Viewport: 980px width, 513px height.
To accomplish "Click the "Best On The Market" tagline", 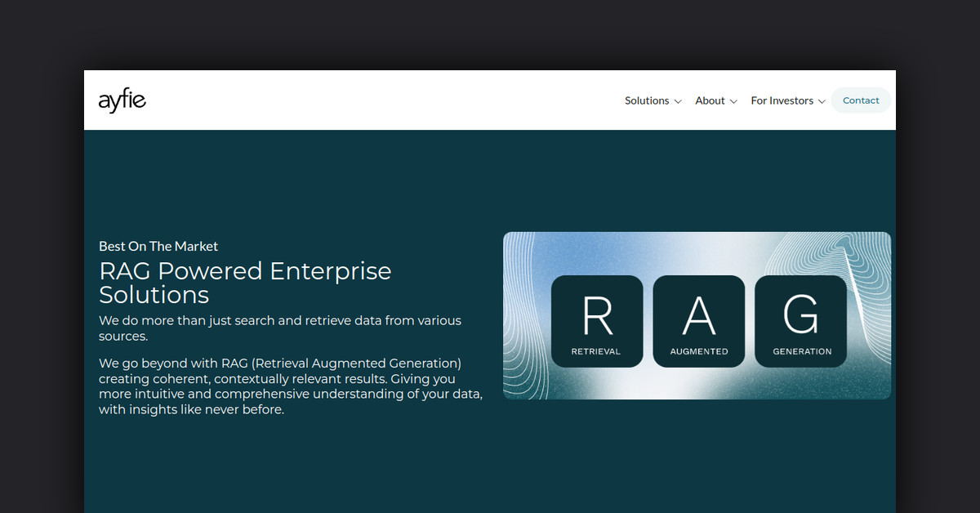I will click(158, 246).
